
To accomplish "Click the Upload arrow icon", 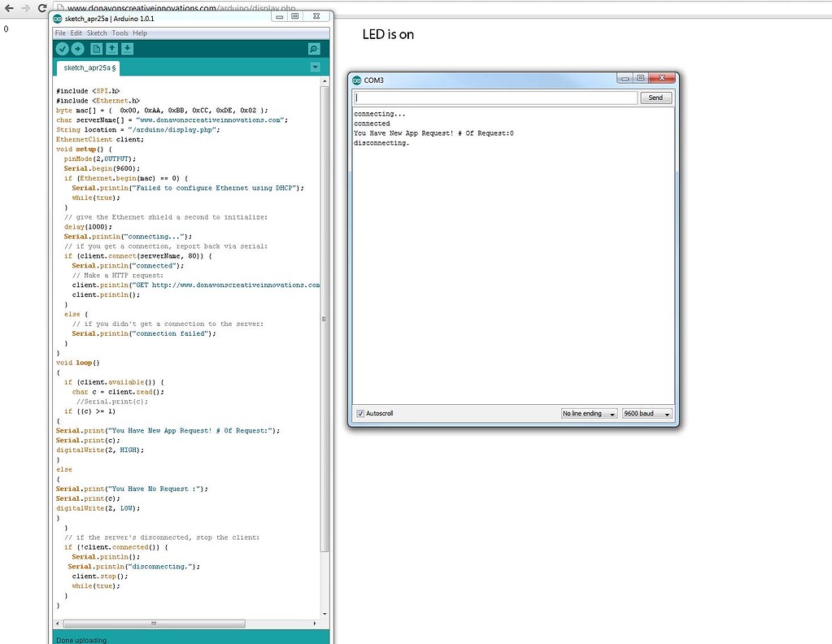I will tap(77, 48).
